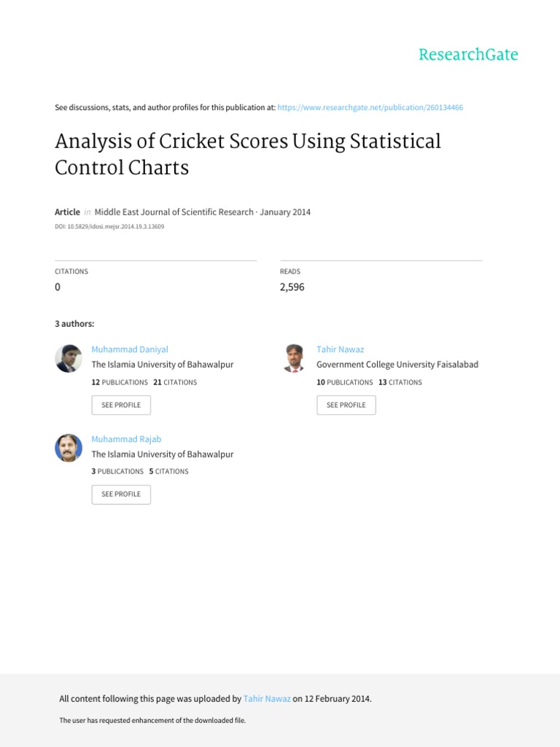Viewport: 560px width, 747px height.
Task: Click Muhammad Rajab's profile photo
Action: [x=69, y=448]
